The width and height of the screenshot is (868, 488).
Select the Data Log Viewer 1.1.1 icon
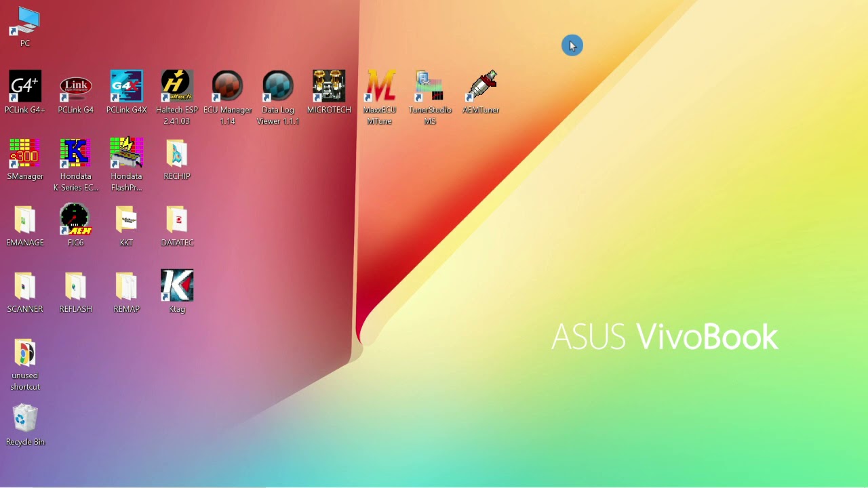click(278, 98)
